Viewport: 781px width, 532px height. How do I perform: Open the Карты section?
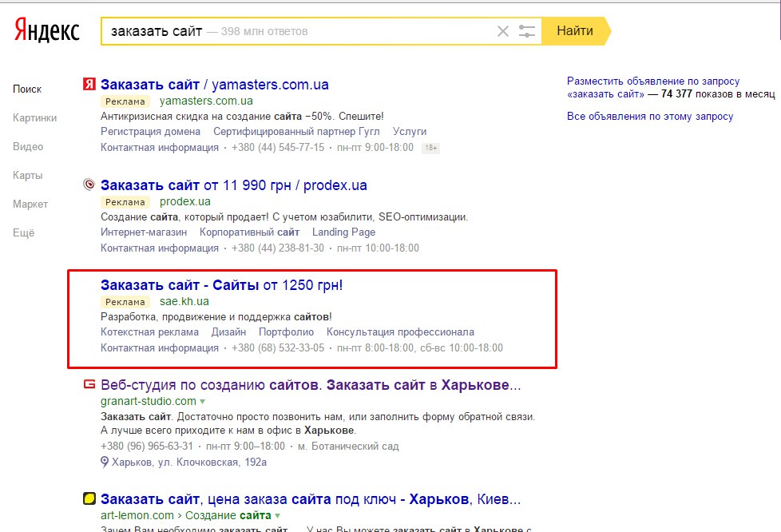coord(28,176)
